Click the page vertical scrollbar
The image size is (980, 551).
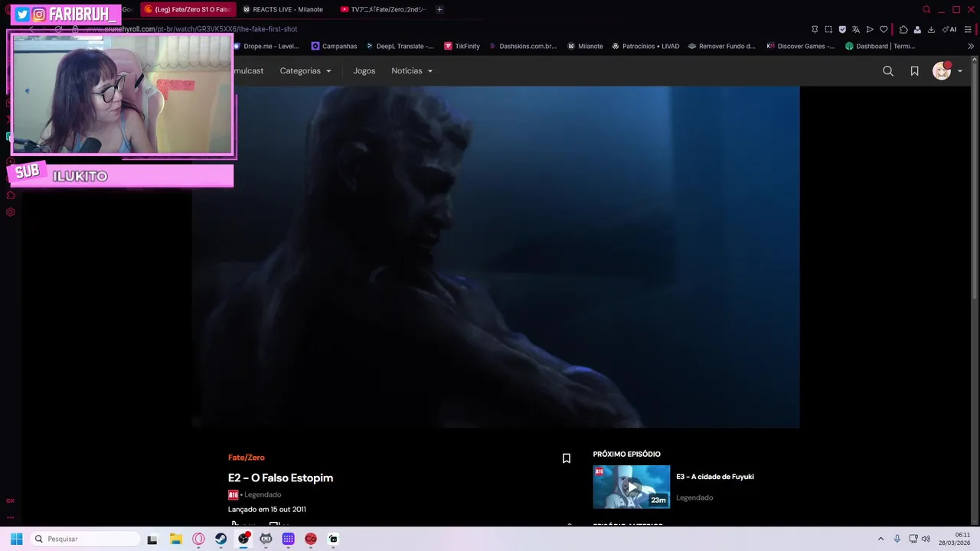pos(975,180)
